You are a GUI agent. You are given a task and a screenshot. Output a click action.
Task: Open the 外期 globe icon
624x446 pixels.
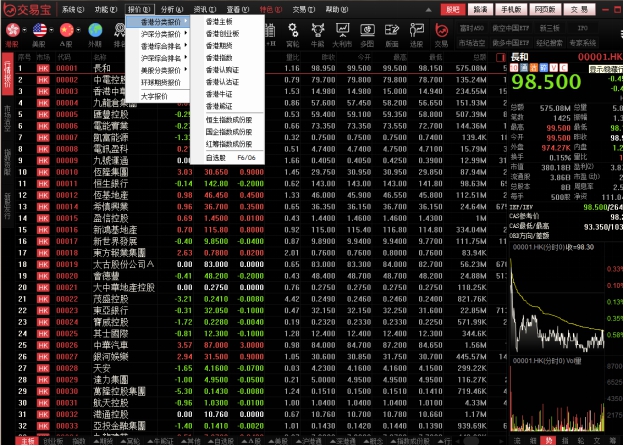tap(94, 31)
